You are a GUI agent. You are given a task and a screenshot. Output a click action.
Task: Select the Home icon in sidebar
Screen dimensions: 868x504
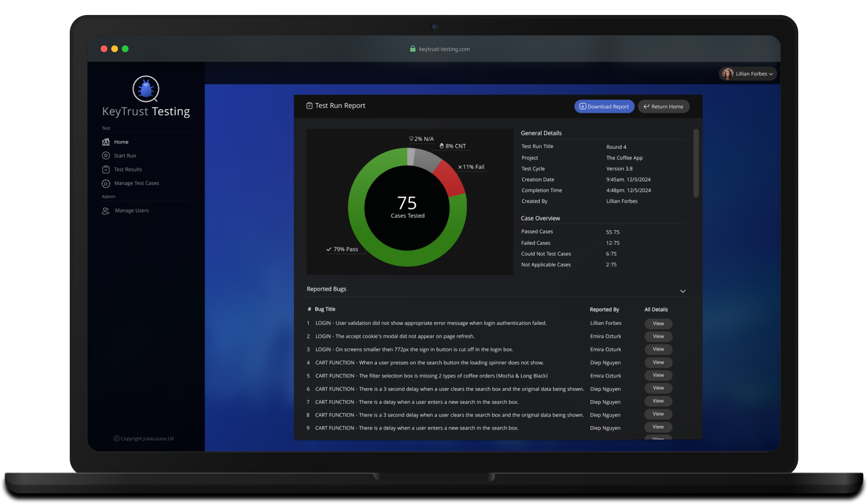pos(106,142)
